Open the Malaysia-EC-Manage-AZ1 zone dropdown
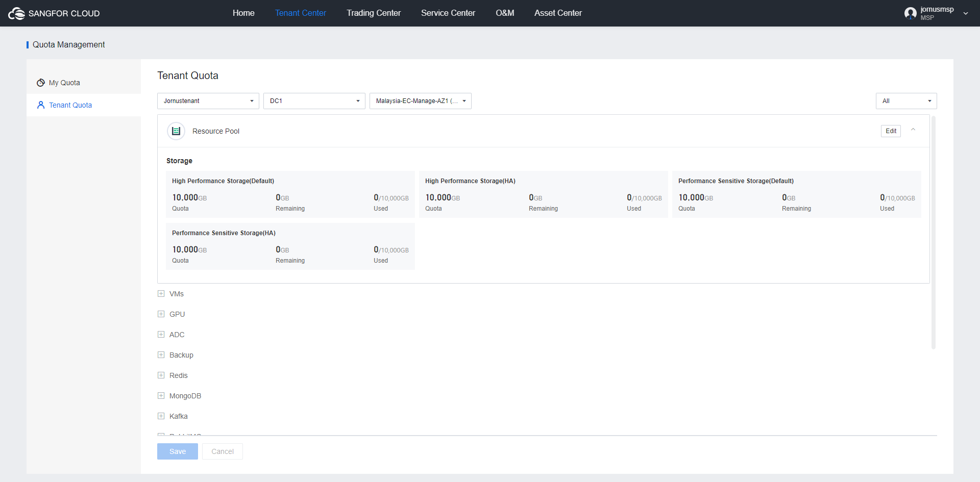 pos(421,101)
